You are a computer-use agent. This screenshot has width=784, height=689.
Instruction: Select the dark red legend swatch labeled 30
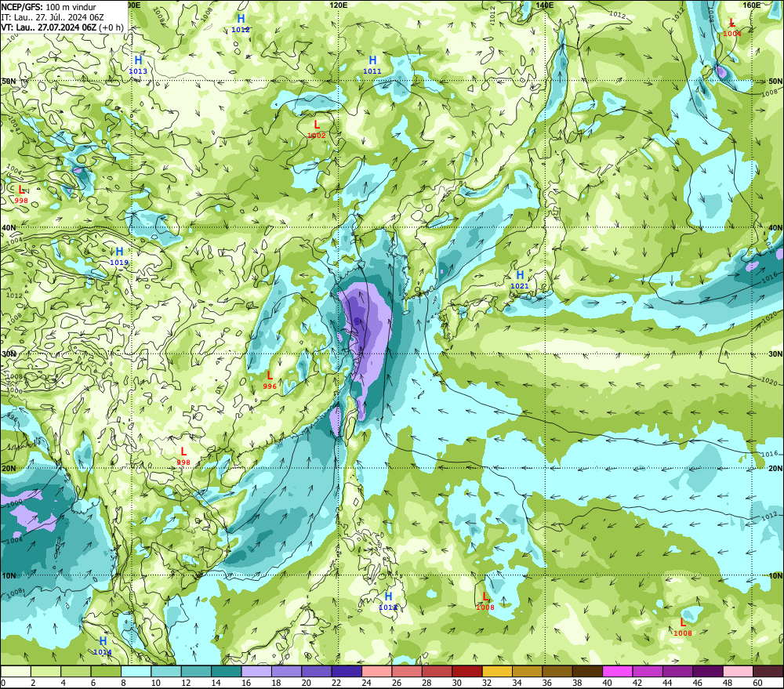pos(467,671)
